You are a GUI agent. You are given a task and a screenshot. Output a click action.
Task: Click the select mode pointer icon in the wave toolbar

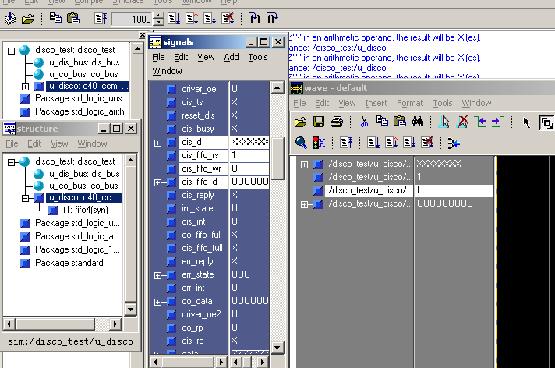click(526, 123)
